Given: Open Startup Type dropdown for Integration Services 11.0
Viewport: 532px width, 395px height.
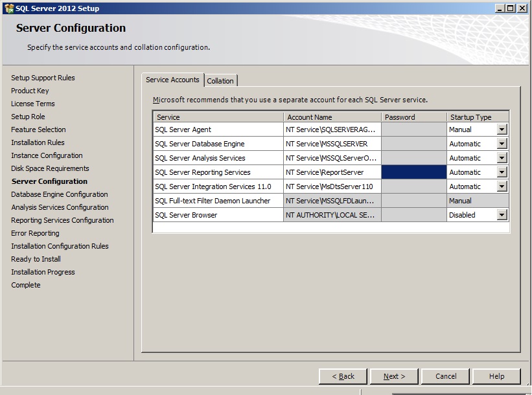Looking at the screenshot, I should [x=502, y=186].
